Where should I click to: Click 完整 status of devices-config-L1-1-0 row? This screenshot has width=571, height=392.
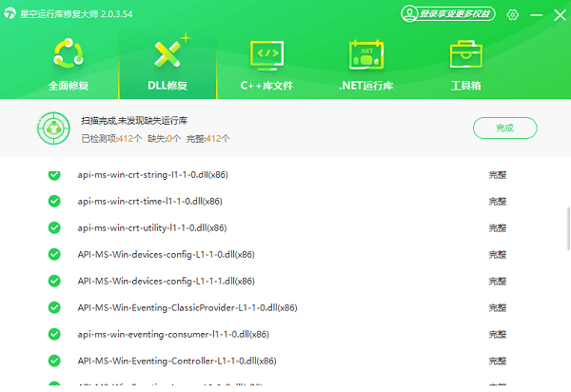click(498, 254)
